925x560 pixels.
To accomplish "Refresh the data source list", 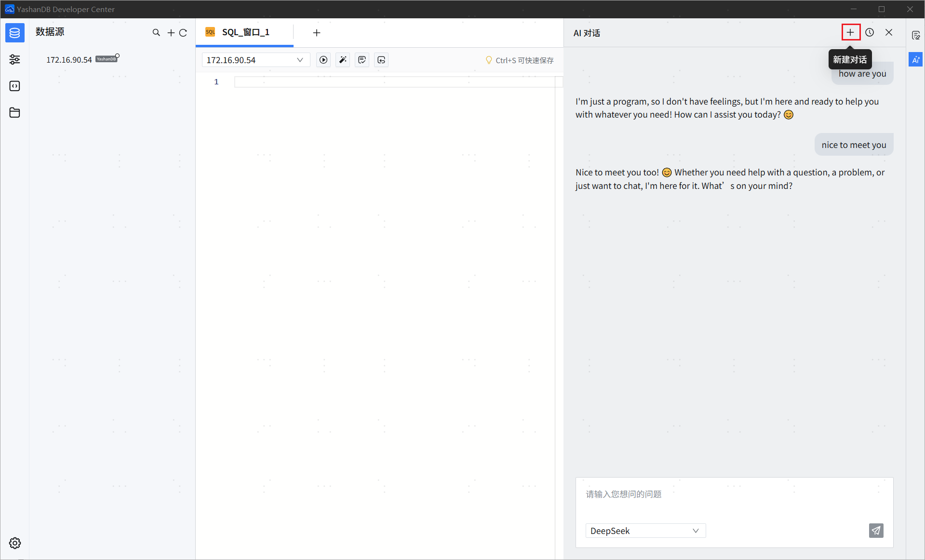I will [183, 33].
